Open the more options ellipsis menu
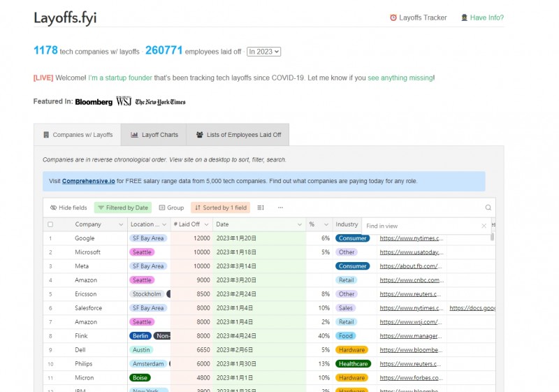 pos(280,208)
